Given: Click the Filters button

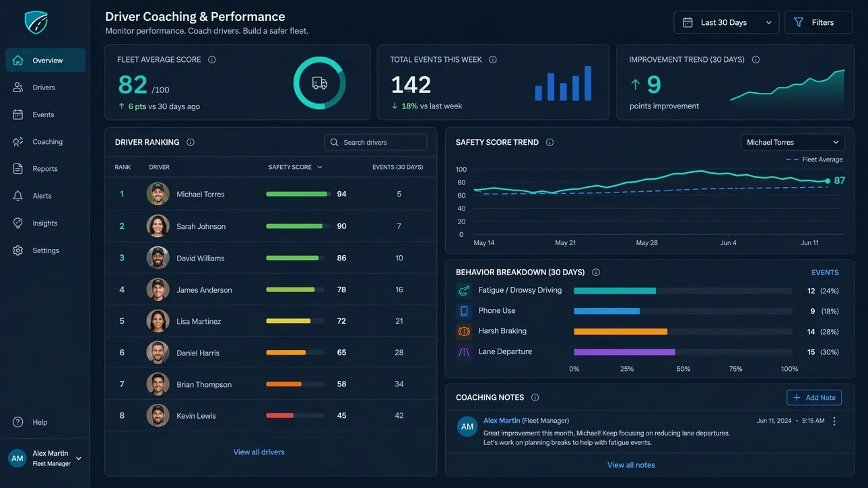Looking at the screenshot, I should click(x=818, y=22).
